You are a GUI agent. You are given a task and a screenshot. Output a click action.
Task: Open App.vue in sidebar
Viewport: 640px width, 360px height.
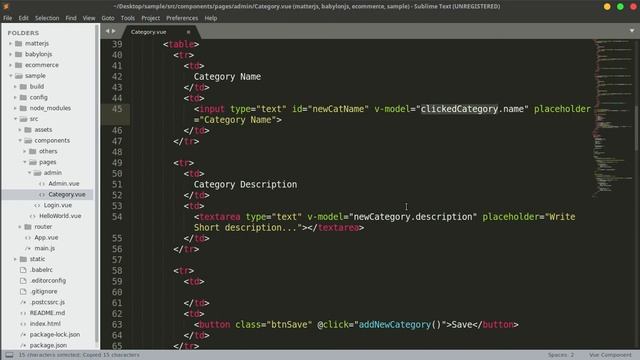coord(46,238)
